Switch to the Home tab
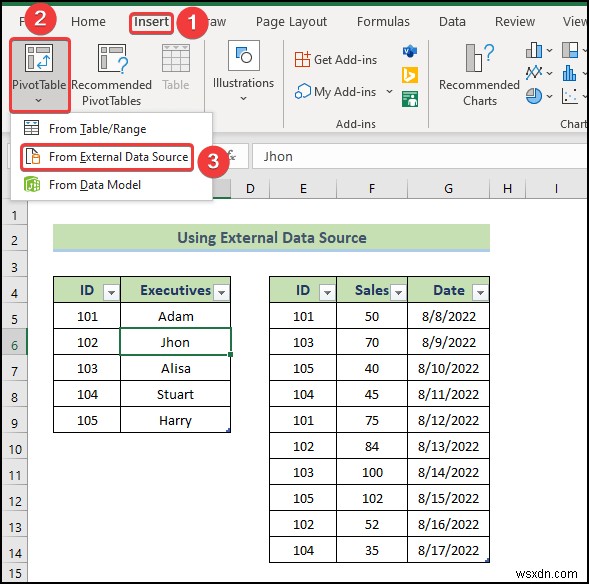This screenshot has height=584, width=589. 88,22
